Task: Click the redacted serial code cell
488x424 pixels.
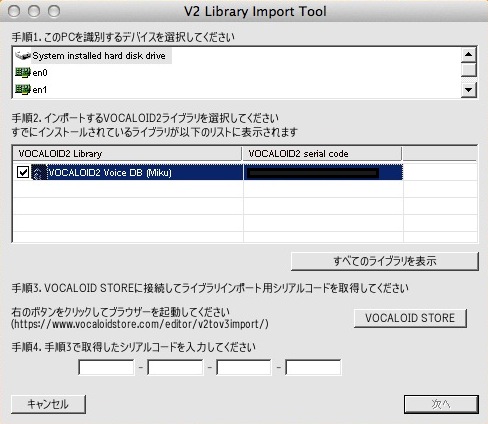Action: [323, 172]
